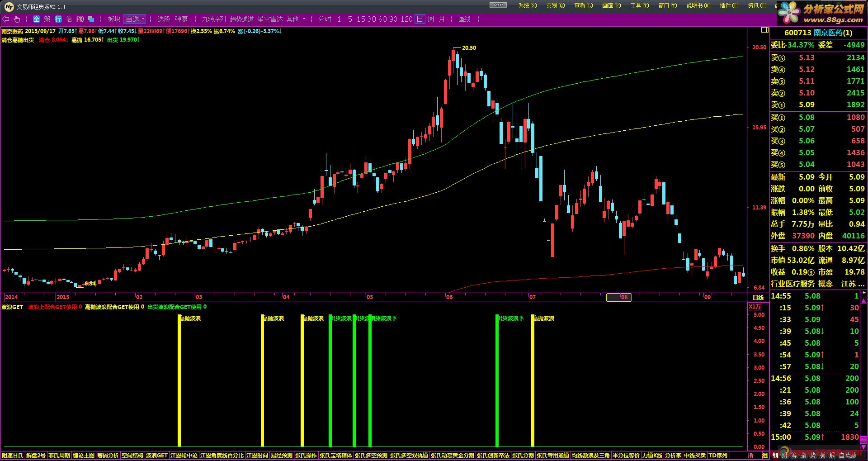Click the VIP badge button
868x461 pixels.
click(x=498, y=5)
